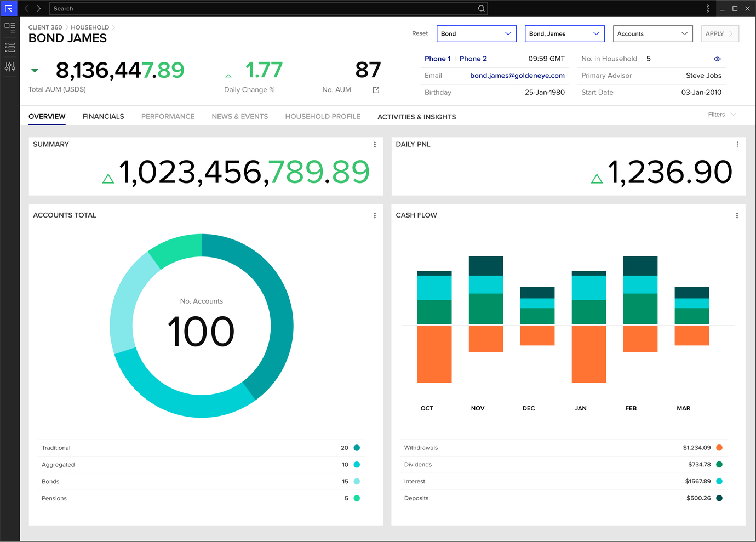
Task: Open Accounts Total card options menu
Action: (x=375, y=215)
